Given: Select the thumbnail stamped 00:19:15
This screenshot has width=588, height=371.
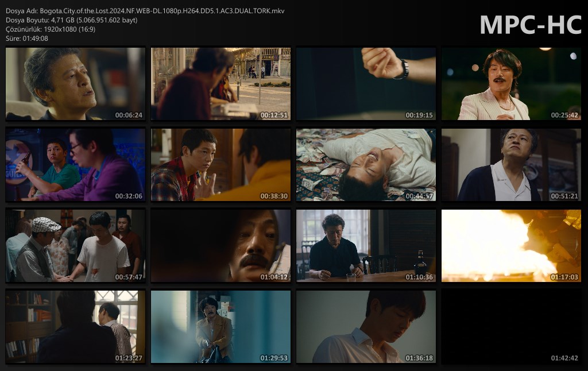Looking at the screenshot, I should pyautogui.click(x=366, y=84).
